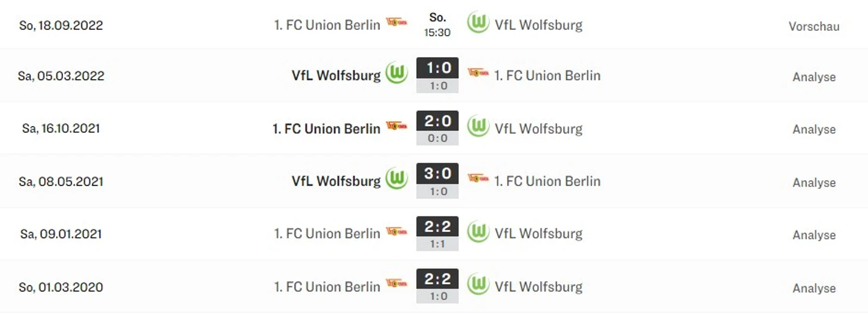Click Union Berlin logo in 18.09.2022 match
The height and width of the screenshot is (314, 868).
click(x=397, y=23)
